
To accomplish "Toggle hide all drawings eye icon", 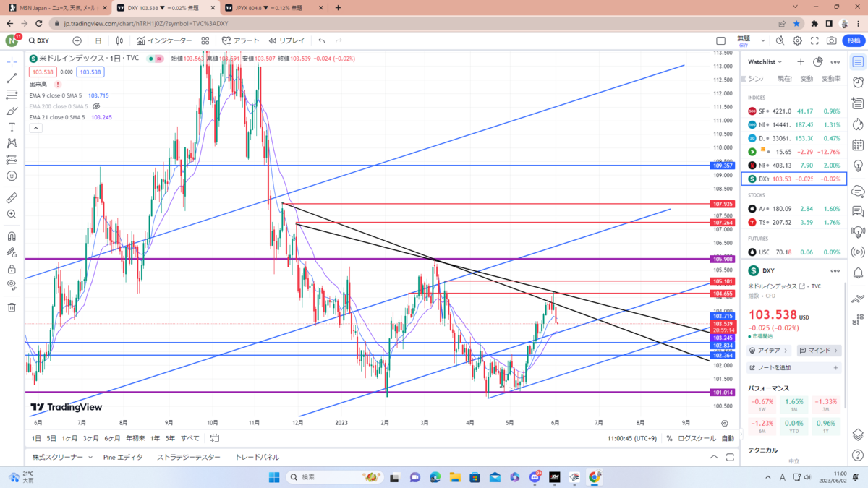I will (12, 285).
